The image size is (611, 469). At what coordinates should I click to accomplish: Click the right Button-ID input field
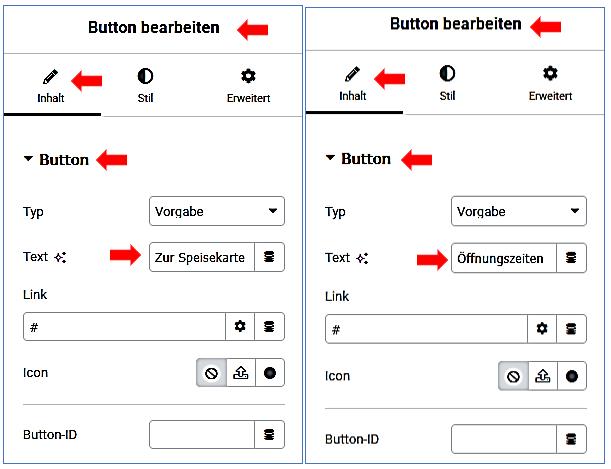click(x=503, y=439)
